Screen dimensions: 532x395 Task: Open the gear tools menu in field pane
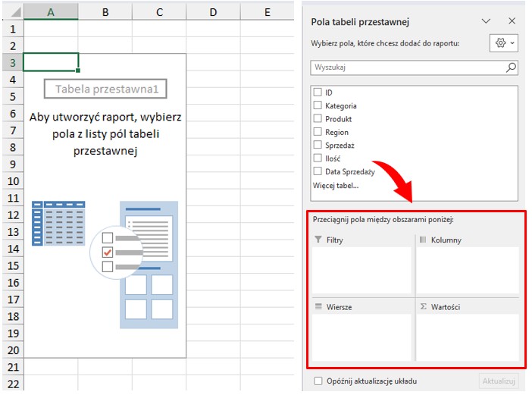(504, 43)
